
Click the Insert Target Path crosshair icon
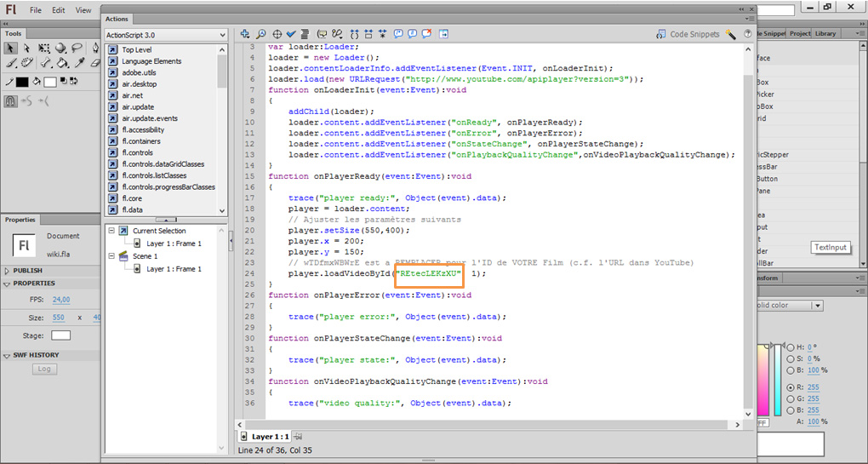[277, 34]
